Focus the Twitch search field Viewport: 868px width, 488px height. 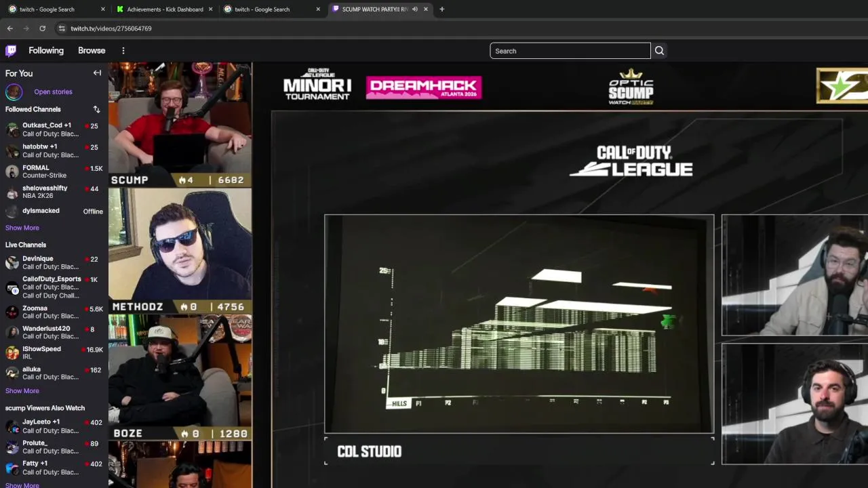pos(570,51)
